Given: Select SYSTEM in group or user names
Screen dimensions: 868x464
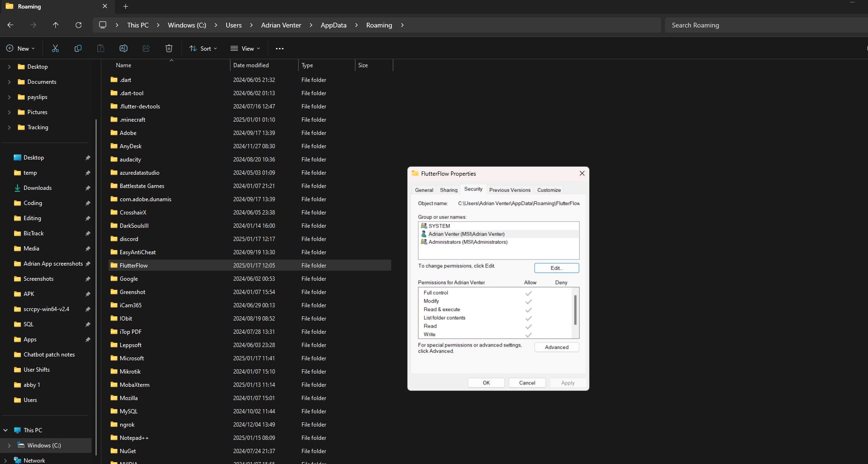Looking at the screenshot, I should click(439, 226).
